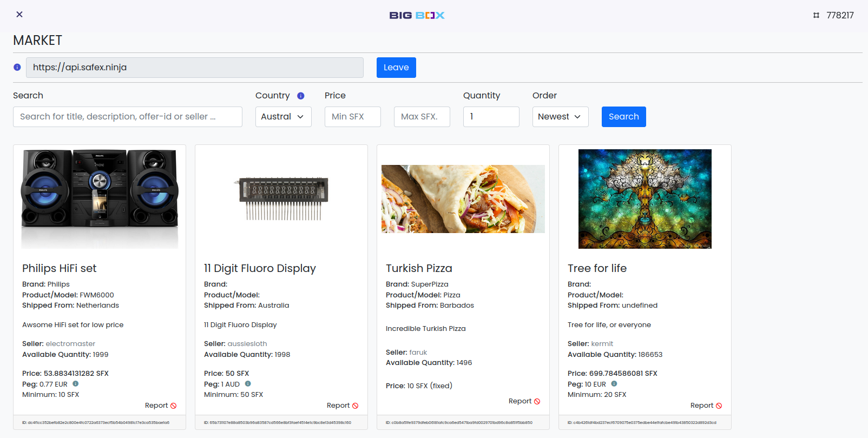Open the Turkish Pizza product image
The image size is (868, 438).
[463, 199]
